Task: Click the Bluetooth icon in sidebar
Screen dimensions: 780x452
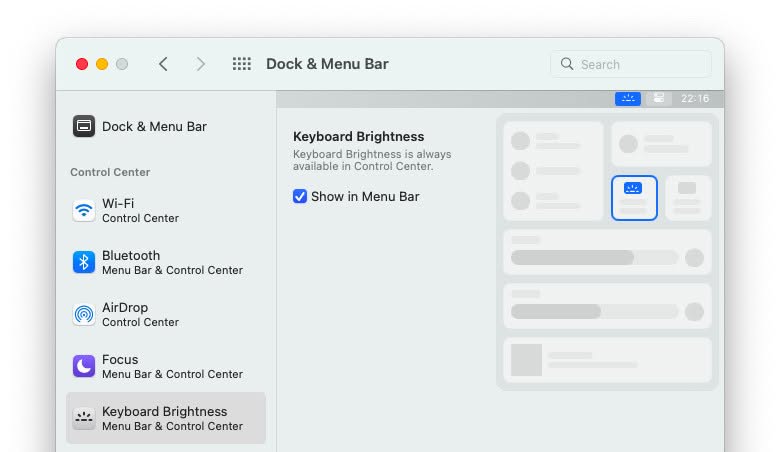Action: coord(84,262)
